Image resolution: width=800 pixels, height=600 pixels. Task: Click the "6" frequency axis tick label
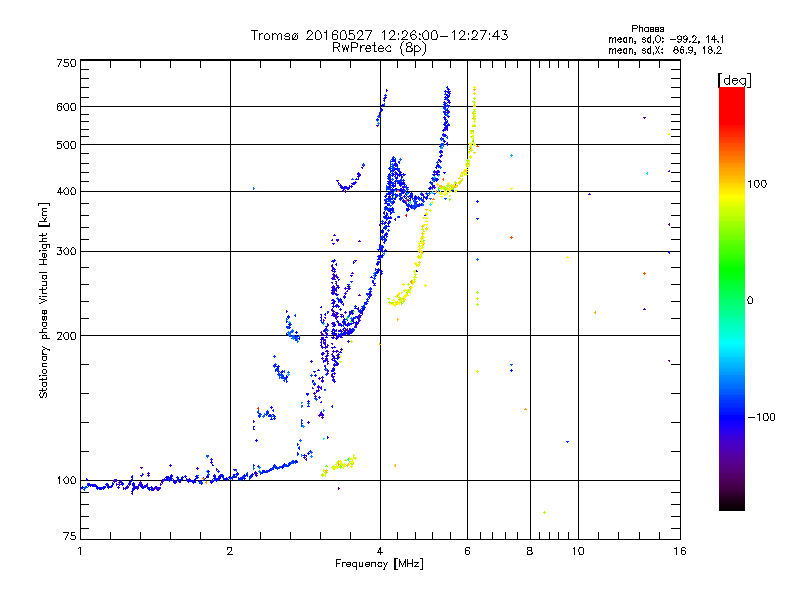pos(467,551)
